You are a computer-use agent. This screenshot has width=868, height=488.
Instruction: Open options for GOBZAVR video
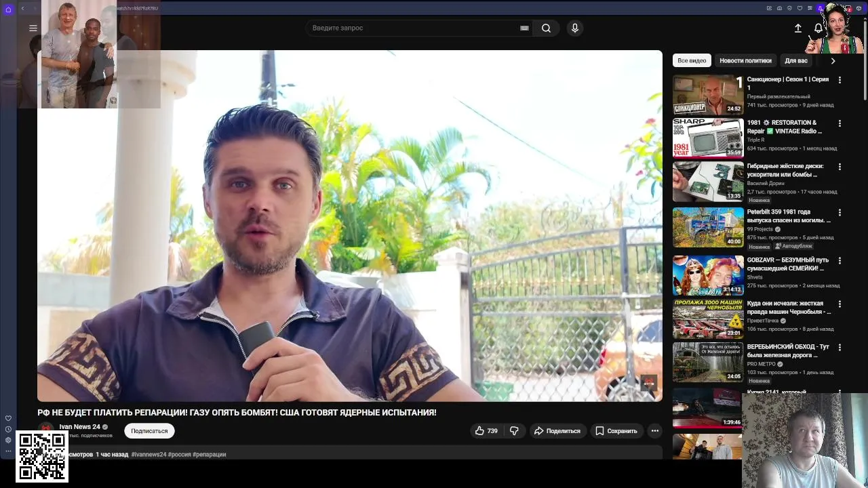[840, 260]
